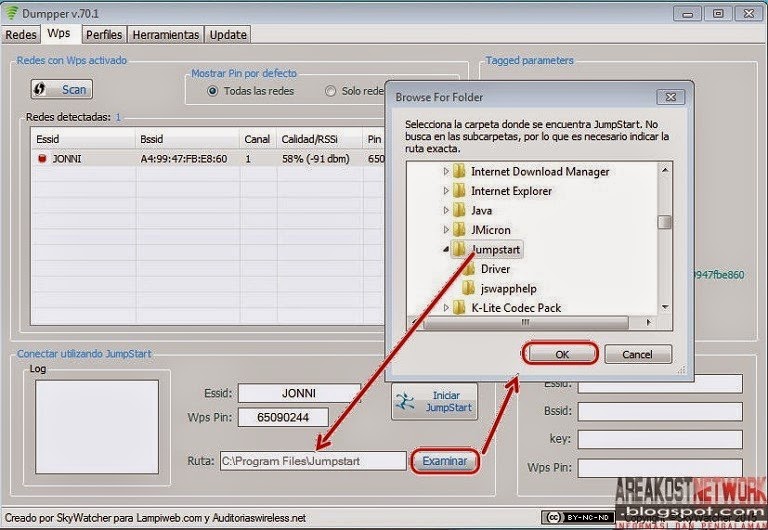Click the JMicron folder icon

click(x=459, y=230)
